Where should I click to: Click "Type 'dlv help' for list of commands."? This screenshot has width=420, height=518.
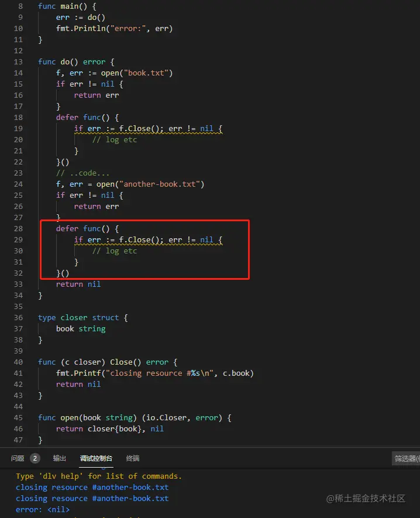click(x=99, y=476)
